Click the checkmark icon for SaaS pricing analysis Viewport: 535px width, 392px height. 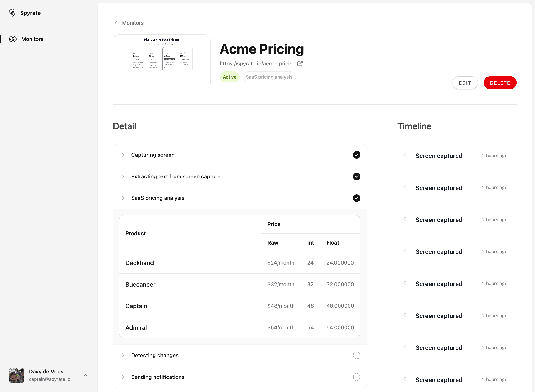356,198
